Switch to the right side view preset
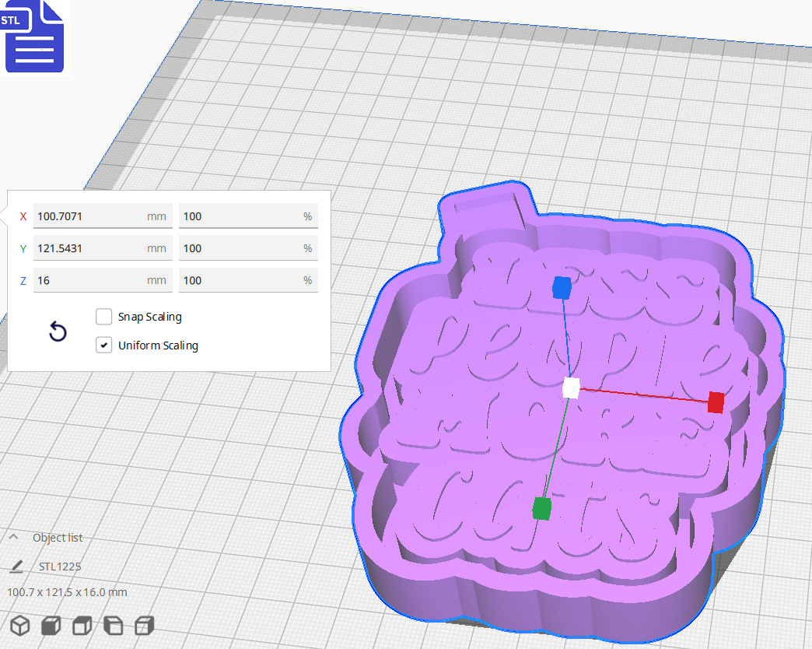Screen dimensions: 812x649 point(143,625)
